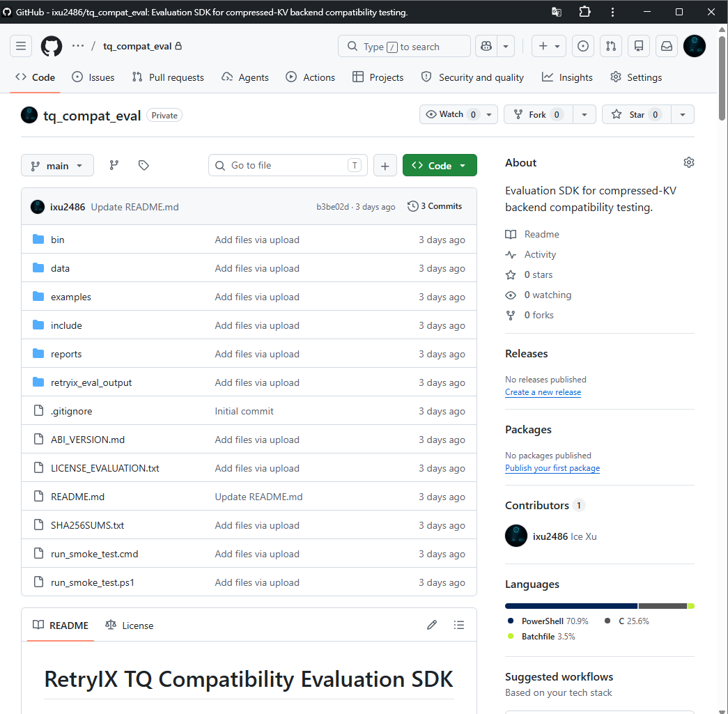Viewport: 728px width, 714px height.
Task: Open main branch selector dropdown
Action: 57,165
